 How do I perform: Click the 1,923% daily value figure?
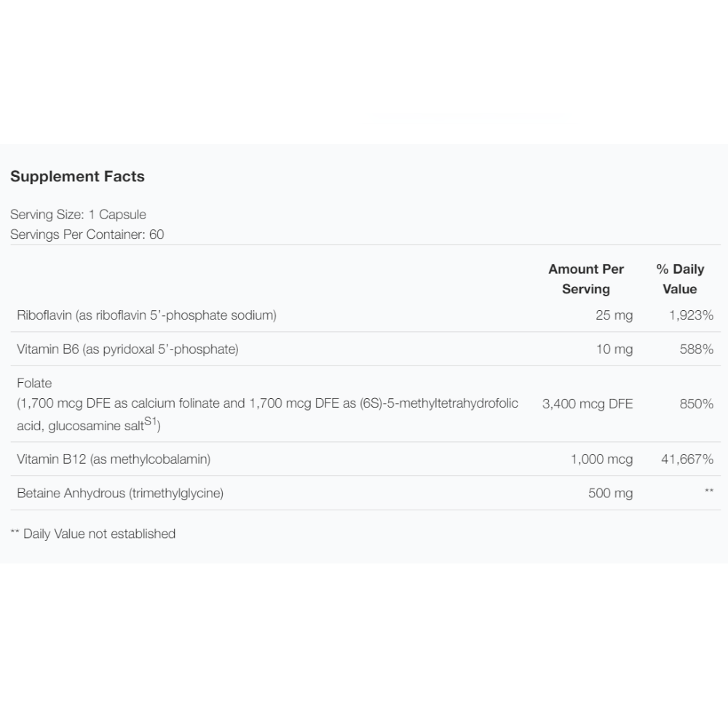point(691,315)
